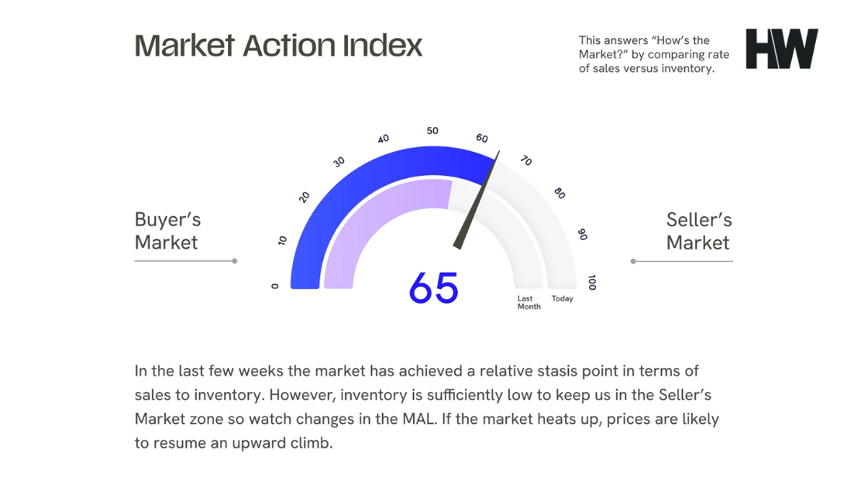The height and width of the screenshot is (488, 868).
Task: Click the 30 tick label on gauge
Action: tap(339, 162)
